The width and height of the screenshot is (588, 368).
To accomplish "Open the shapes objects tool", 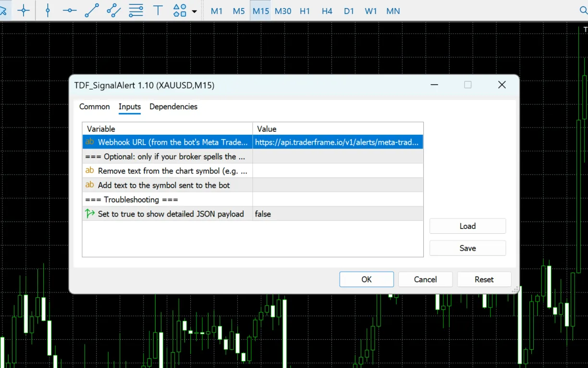I will [x=180, y=11].
